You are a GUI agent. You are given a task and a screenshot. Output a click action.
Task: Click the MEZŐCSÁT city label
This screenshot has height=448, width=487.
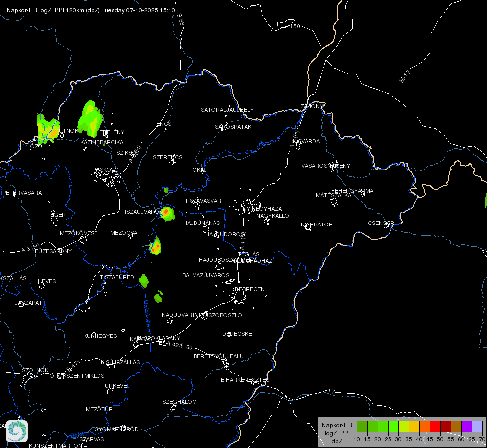pyautogui.click(x=125, y=233)
